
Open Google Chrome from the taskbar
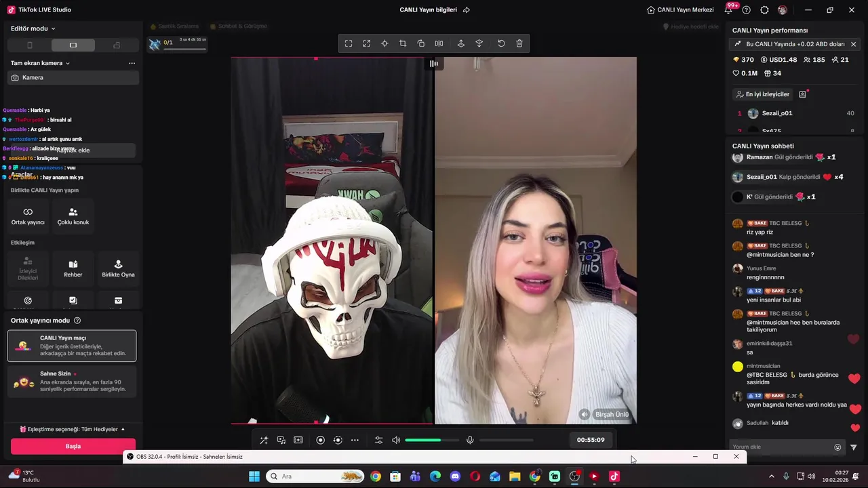coord(376,476)
